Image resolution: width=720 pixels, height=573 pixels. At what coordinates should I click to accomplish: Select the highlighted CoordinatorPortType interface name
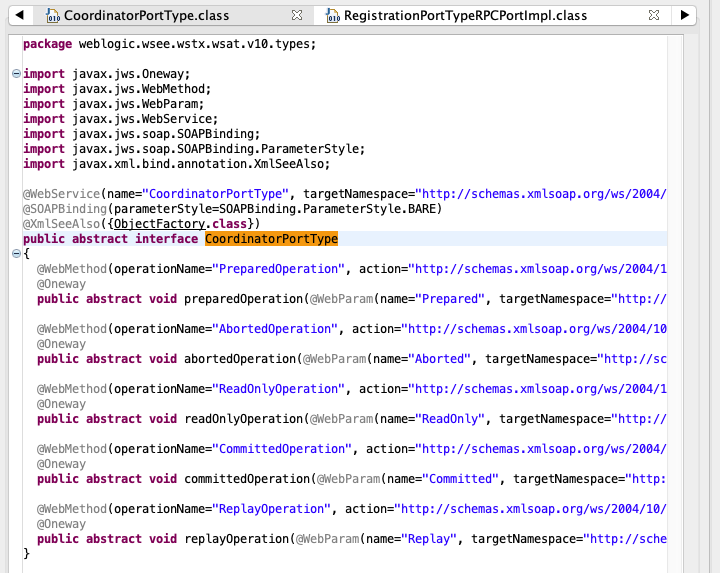(x=271, y=239)
